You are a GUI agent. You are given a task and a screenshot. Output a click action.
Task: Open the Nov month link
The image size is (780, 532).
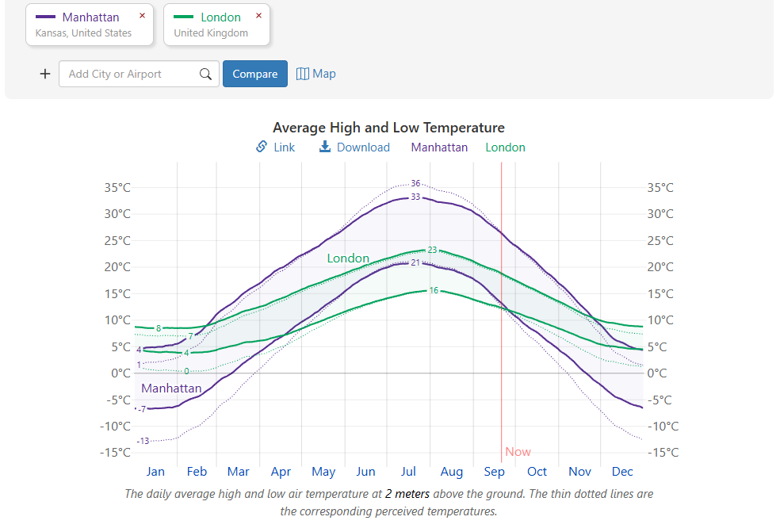[x=579, y=471]
